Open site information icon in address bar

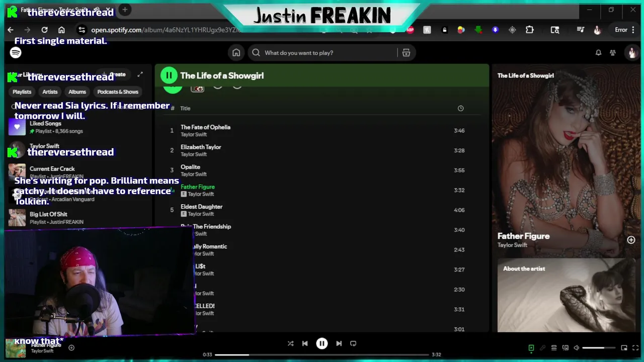(82, 30)
